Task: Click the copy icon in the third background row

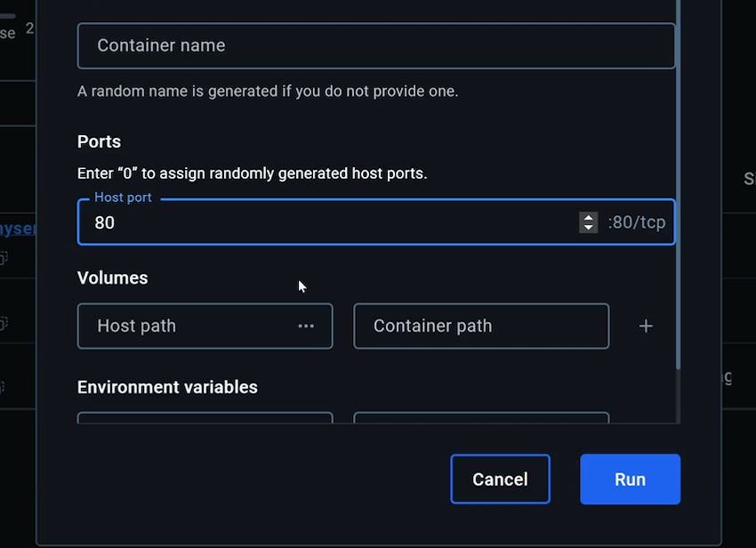Action: 3,387
